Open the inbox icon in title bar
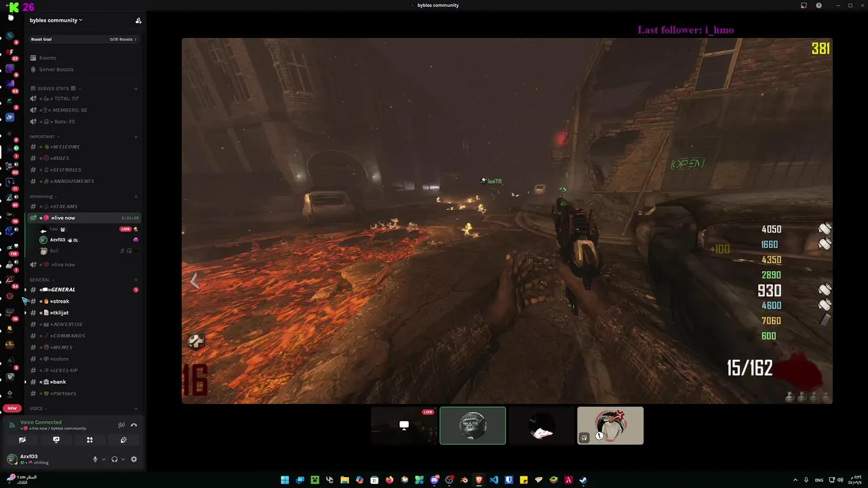868x488 pixels. pyautogui.click(x=804, y=5)
